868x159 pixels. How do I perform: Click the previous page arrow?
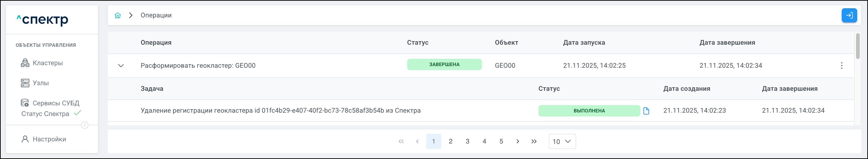coord(417,141)
